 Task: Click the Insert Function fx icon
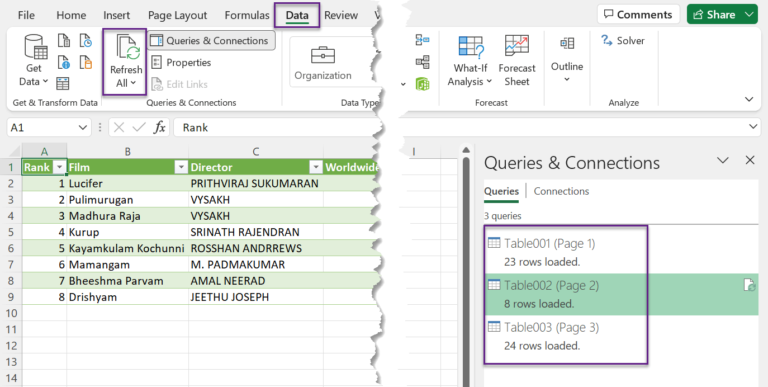160,128
